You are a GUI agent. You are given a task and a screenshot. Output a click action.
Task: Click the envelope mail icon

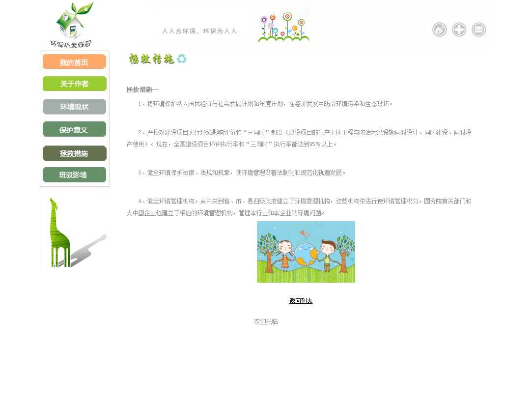[478, 30]
